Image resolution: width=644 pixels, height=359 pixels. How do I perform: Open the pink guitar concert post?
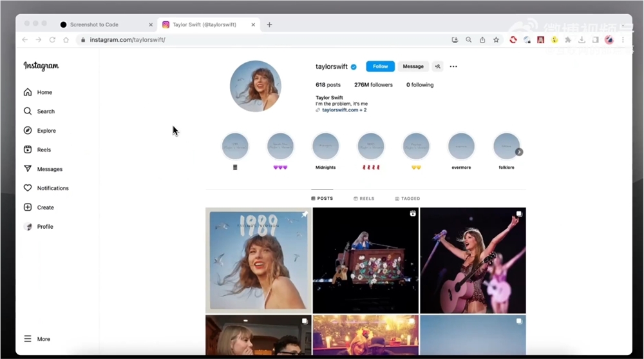(x=473, y=260)
